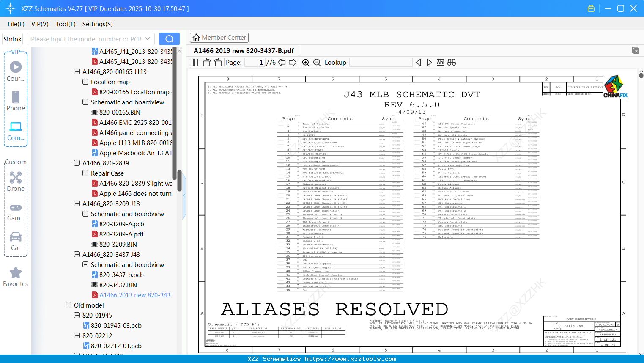The height and width of the screenshot is (363, 644).
Task: Open the model number dropdown arrow
Action: 148,39
